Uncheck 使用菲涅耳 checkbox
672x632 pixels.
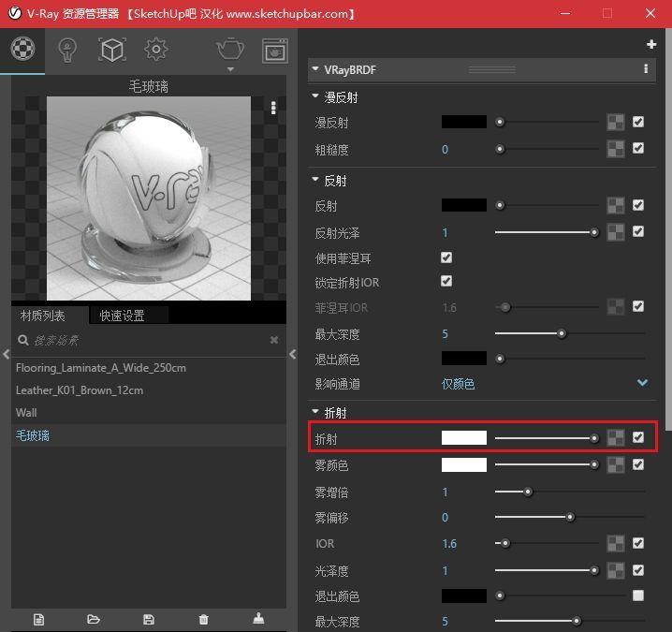pyautogui.click(x=446, y=257)
